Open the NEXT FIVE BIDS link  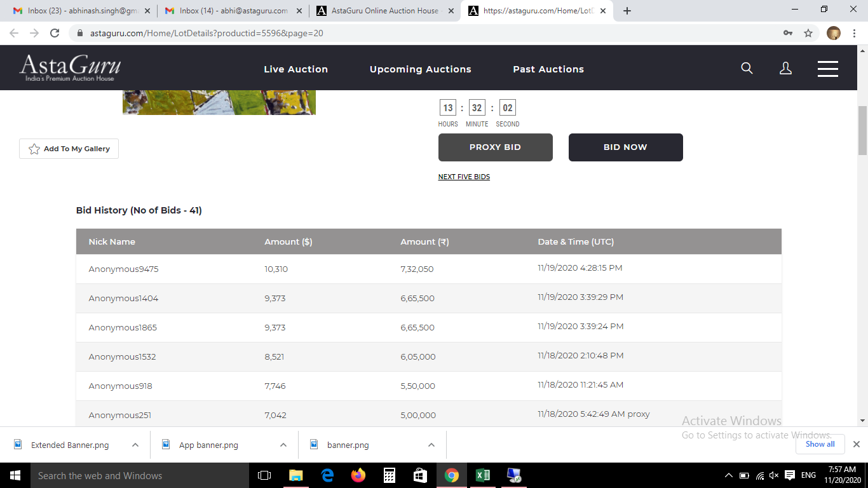(464, 177)
